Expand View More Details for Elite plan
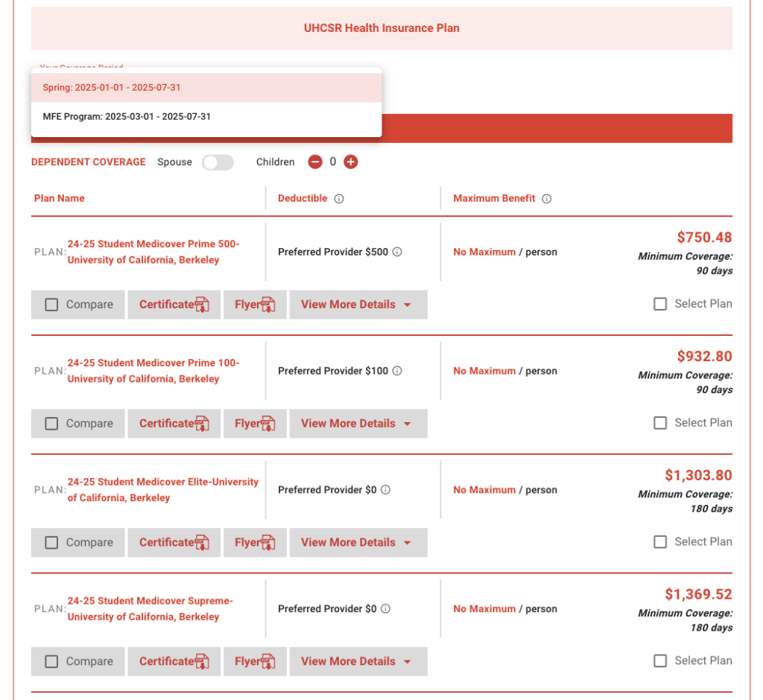 tap(358, 542)
